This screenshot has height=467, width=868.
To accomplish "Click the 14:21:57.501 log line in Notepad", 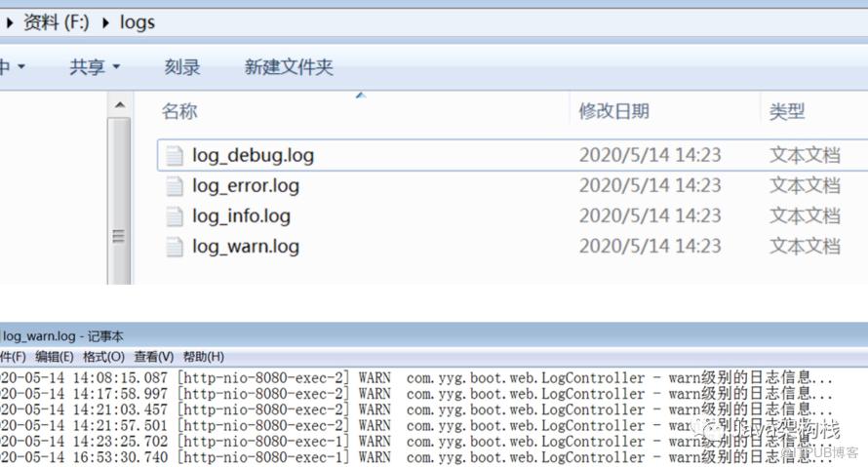I will pos(416,426).
